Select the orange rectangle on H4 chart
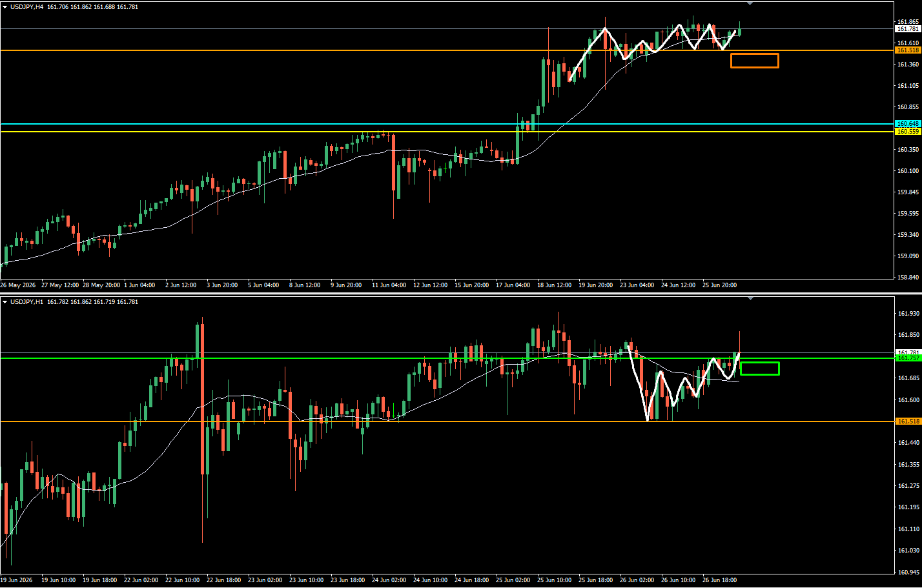This screenshot has width=922, height=588. pyautogui.click(x=755, y=61)
